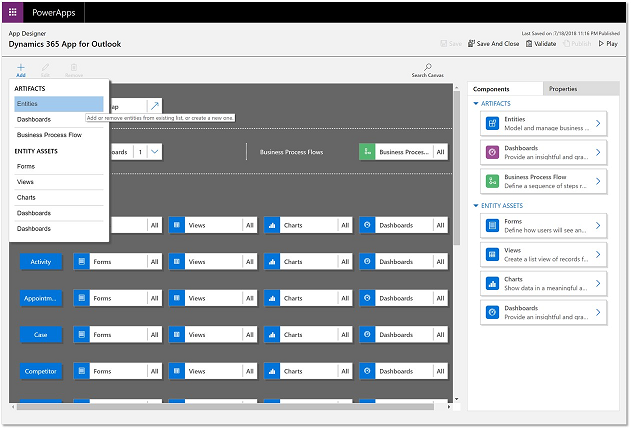Viewport: 631px width, 429px height.
Task: Open the app launcher waffle icon
Action: tap(12, 12)
